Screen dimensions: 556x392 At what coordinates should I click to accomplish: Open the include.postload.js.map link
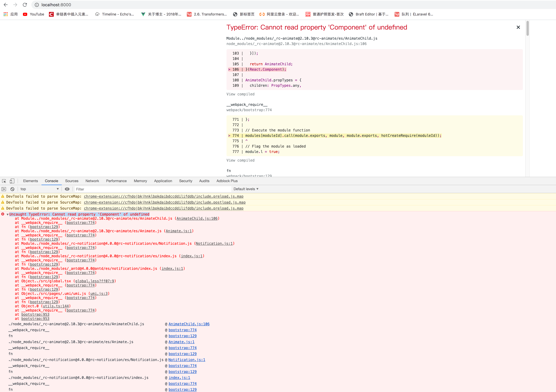[x=165, y=202]
